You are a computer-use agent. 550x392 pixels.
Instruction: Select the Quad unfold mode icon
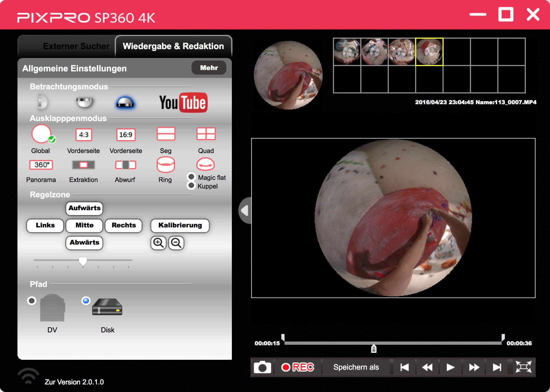click(x=206, y=134)
